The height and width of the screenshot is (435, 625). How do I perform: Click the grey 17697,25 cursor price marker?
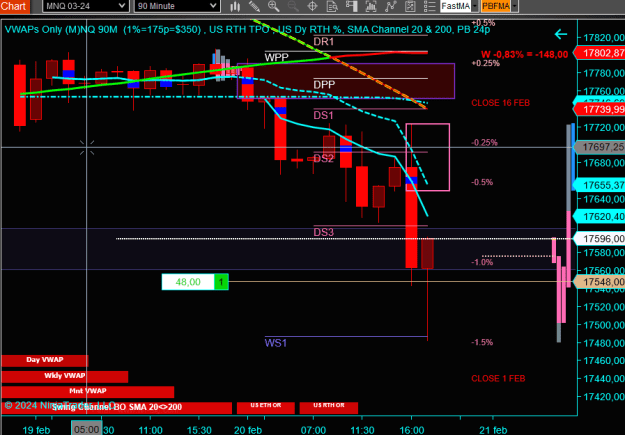(599, 148)
